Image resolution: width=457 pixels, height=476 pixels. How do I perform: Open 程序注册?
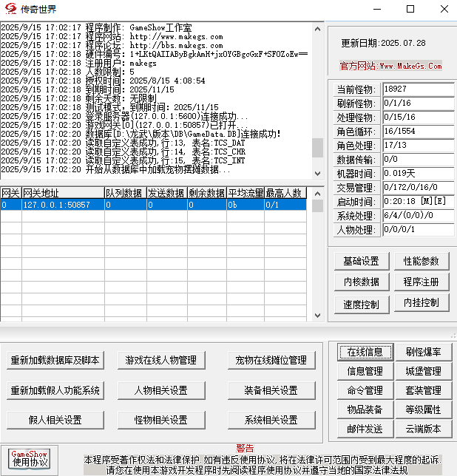[x=422, y=282]
